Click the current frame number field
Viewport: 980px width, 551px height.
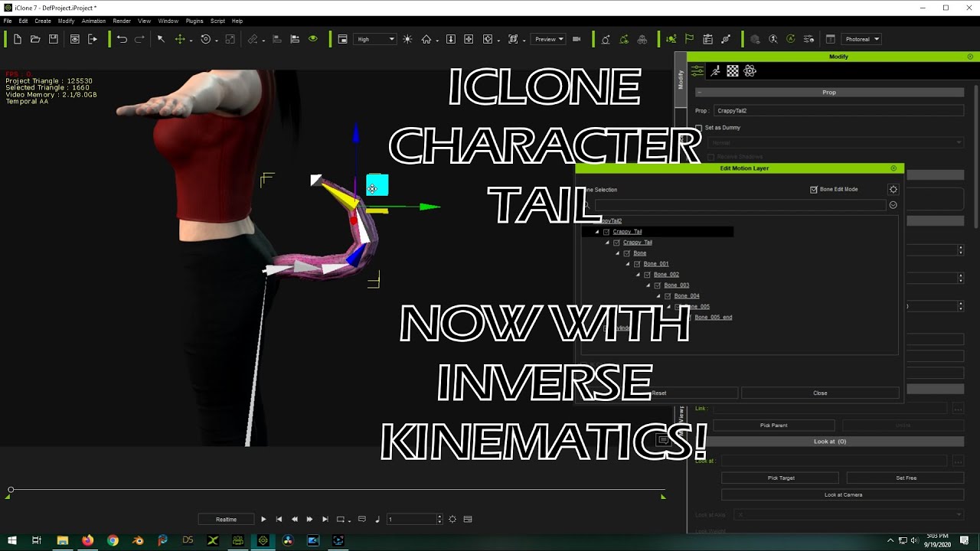411,520
